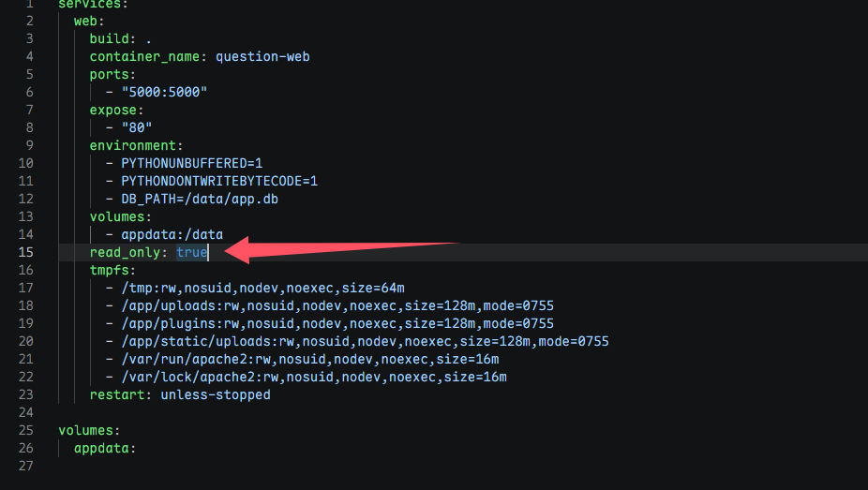The width and height of the screenshot is (868, 490).
Task: Click the /tmp tmpfs mount line
Action: [x=262, y=288]
